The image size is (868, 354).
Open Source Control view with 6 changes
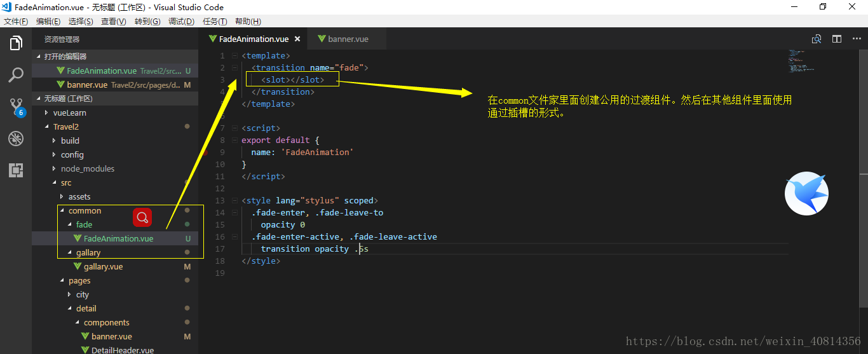(16, 107)
